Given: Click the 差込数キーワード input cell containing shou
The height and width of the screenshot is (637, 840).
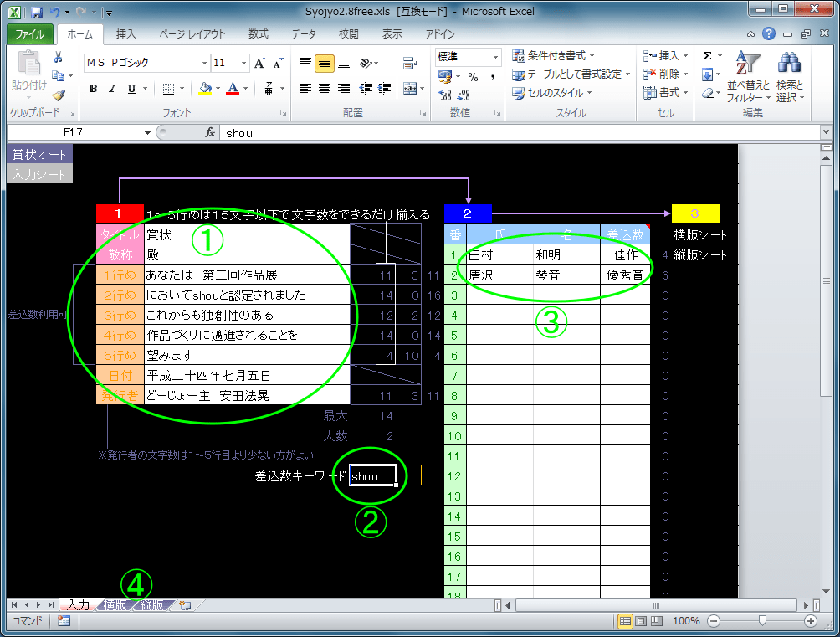Looking at the screenshot, I should coord(372,476).
